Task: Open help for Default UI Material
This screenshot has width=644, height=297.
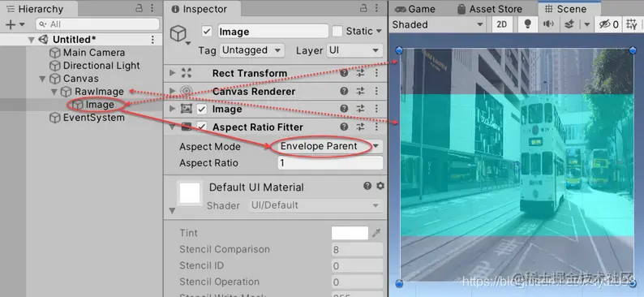Action: click(x=367, y=186)
